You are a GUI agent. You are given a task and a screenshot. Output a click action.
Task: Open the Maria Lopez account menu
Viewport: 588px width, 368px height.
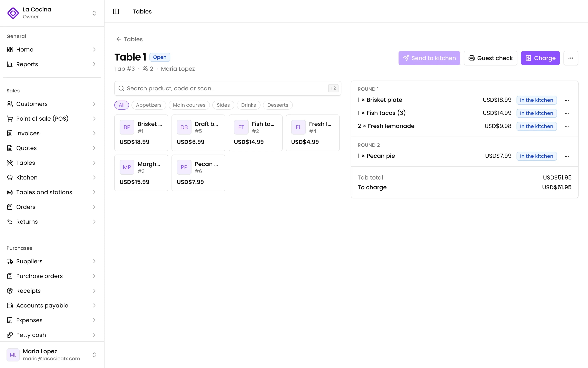(x=52, y=355)
